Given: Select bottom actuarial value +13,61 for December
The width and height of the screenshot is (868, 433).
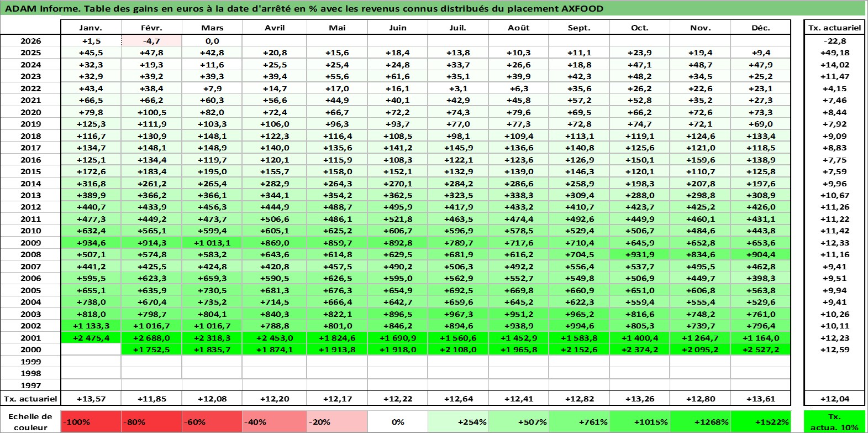Looking at the screenshot, I should pyautogui.click(x=760, y=399).
